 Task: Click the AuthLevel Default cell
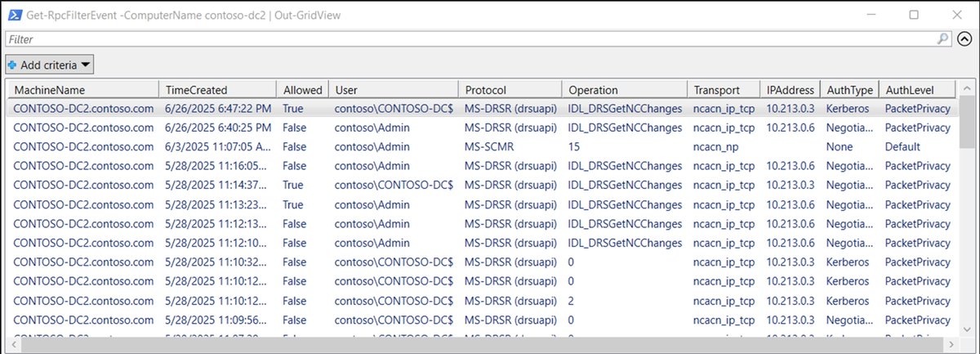click(x=902, y=147)
